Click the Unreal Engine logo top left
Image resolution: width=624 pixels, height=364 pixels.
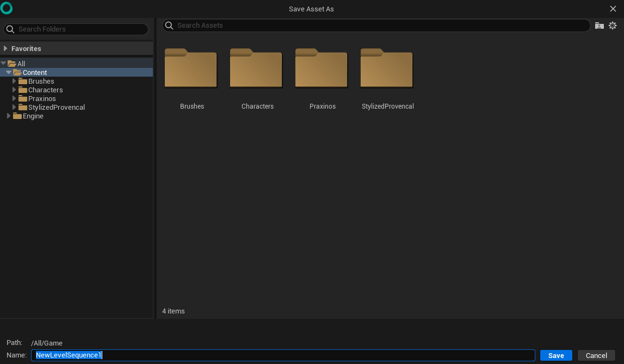pos(7,8)
